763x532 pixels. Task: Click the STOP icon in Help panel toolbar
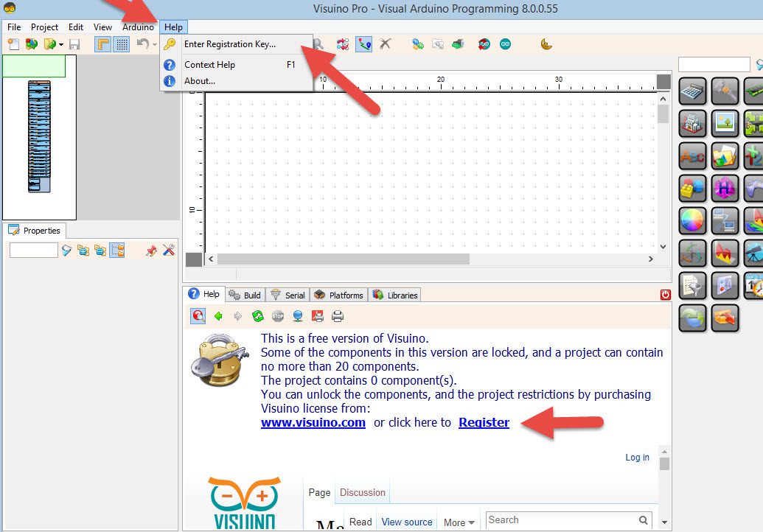coord(278,315)
